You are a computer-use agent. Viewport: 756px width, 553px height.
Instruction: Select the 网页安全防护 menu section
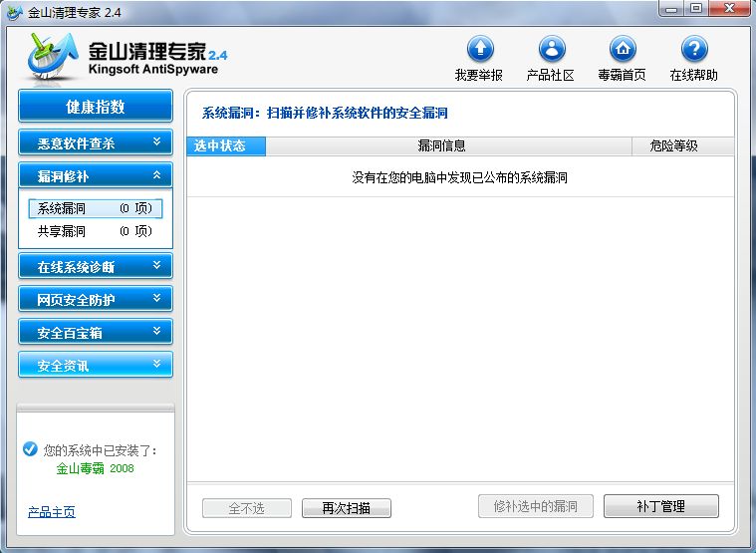click(x=96, y=299)
